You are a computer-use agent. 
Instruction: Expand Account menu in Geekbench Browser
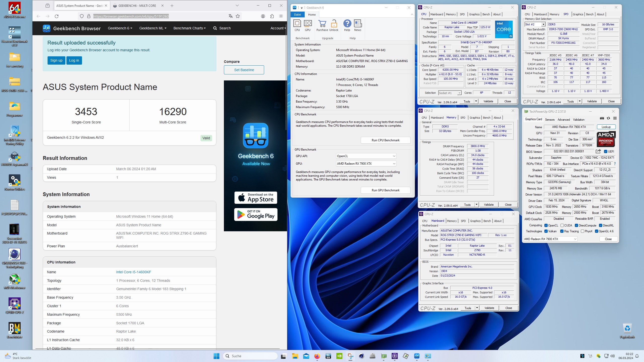click(278, 28)
